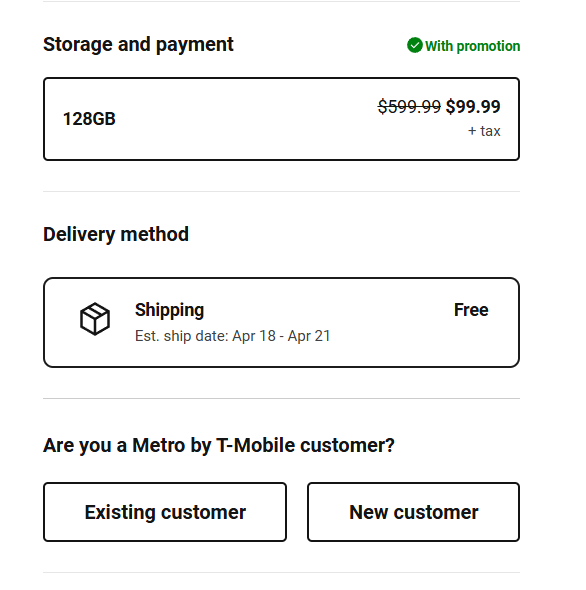The image size is (586, 590).
Task: Click the Free shipping cost label
Action: 471,310
